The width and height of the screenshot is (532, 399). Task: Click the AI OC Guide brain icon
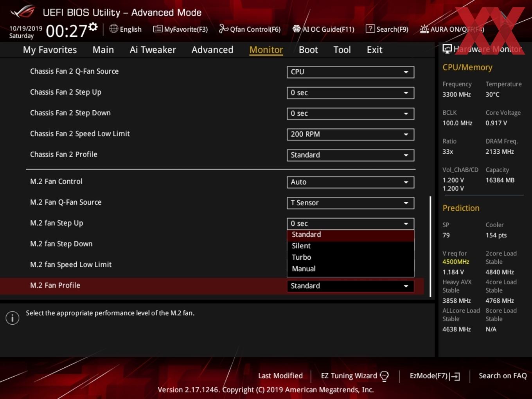point(297,29)
